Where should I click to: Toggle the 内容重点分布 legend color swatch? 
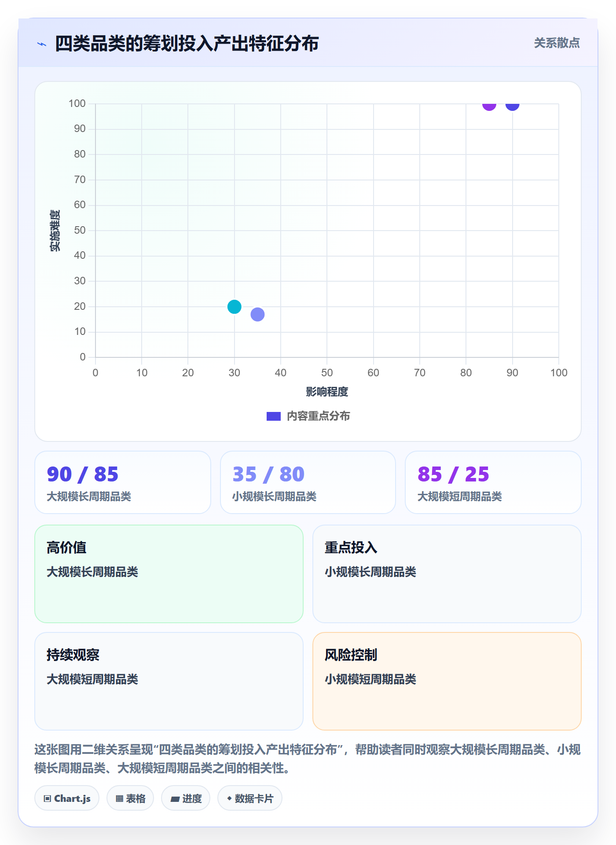click(x=274, y=416)
